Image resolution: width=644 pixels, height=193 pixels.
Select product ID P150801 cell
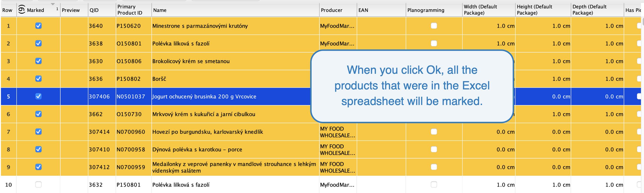tap(134, 185)
